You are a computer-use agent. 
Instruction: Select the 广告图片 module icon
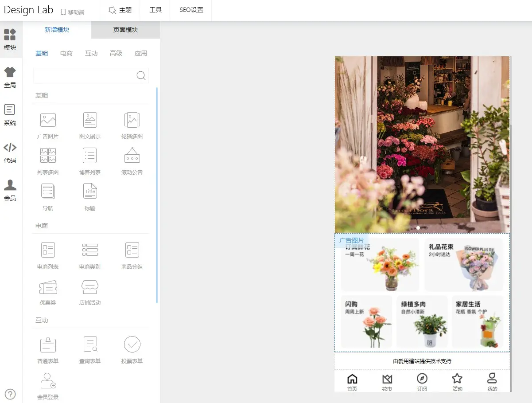(x=48, y=120)
